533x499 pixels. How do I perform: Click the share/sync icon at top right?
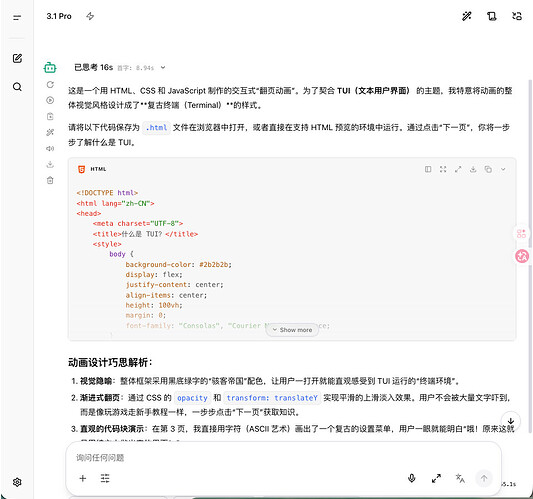click(x=517, y=16)
